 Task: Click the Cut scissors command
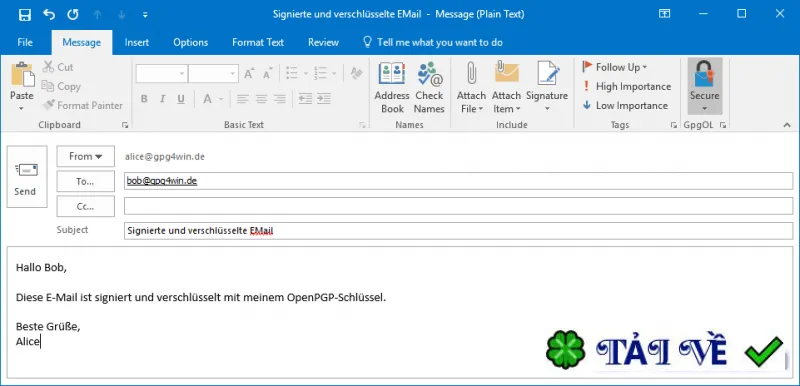coord(58,67)
